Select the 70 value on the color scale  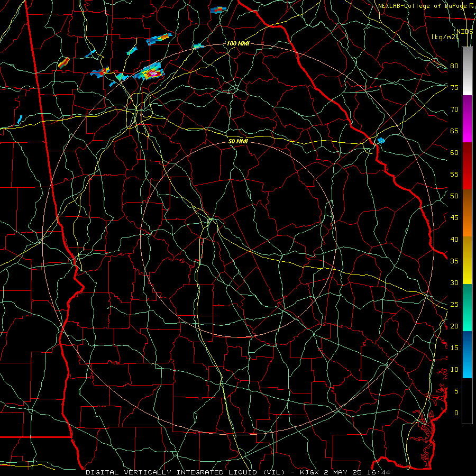tap(454, 109)
